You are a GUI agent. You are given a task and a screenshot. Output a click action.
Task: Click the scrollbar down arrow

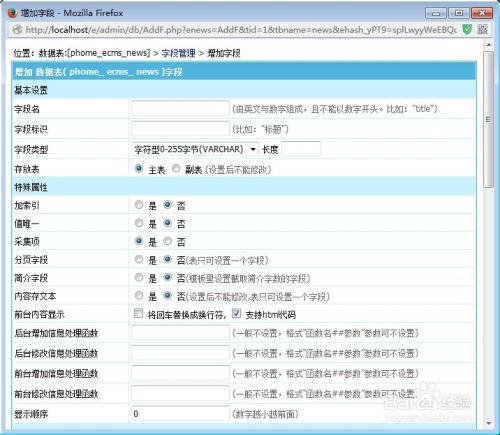click(x=489, y=423)
